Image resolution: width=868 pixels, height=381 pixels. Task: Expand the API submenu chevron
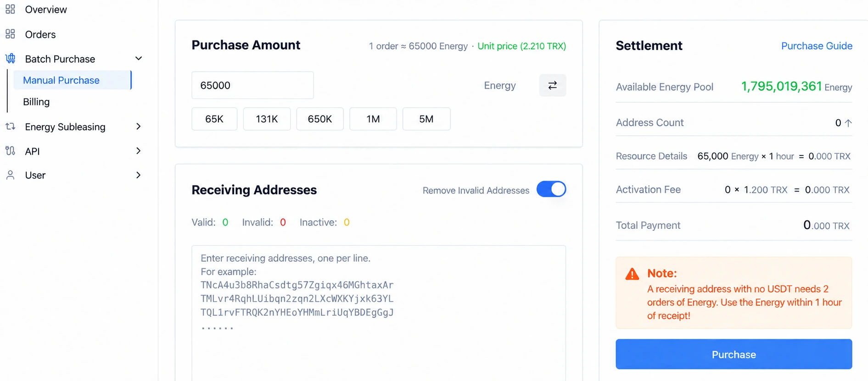[139, 150]
